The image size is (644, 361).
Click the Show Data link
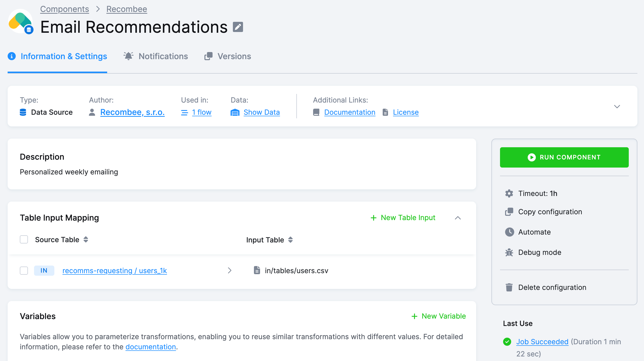tap(262, 112)
